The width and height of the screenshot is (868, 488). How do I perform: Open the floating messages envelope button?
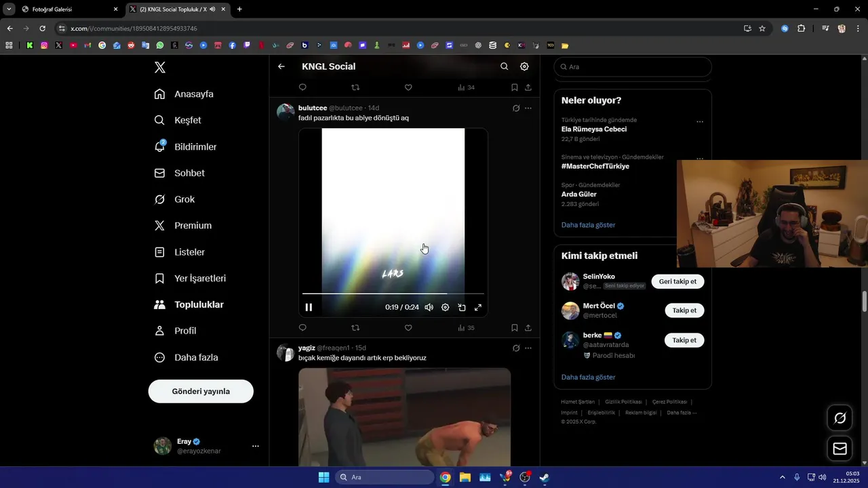tap(840, 449)
